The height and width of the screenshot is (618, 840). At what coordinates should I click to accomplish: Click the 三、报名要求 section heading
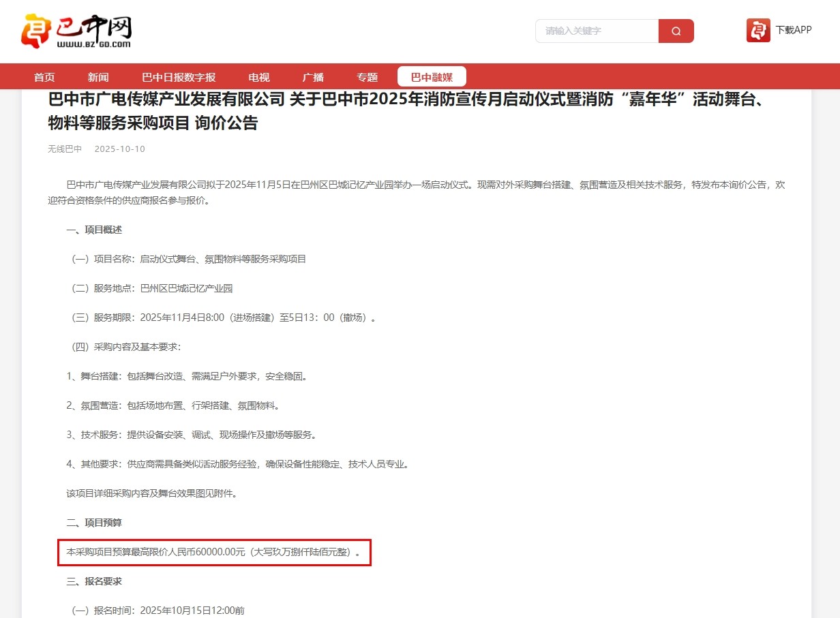tap(94, 581)
